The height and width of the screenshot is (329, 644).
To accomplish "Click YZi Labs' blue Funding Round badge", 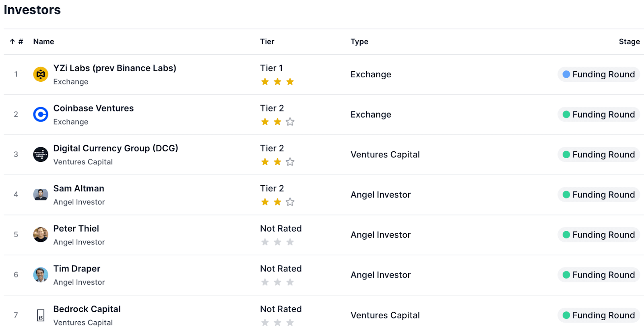I will click(599, 74).
